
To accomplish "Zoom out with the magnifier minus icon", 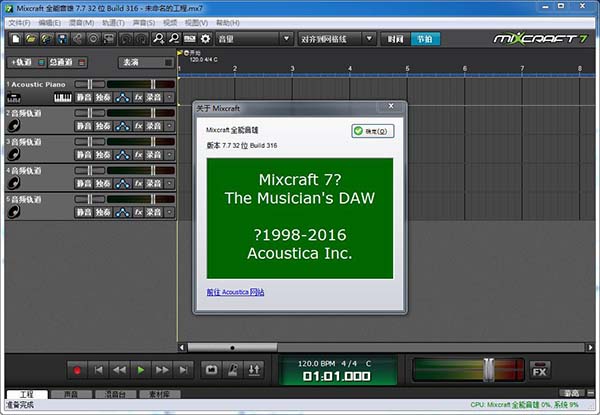I will [174, 39].
